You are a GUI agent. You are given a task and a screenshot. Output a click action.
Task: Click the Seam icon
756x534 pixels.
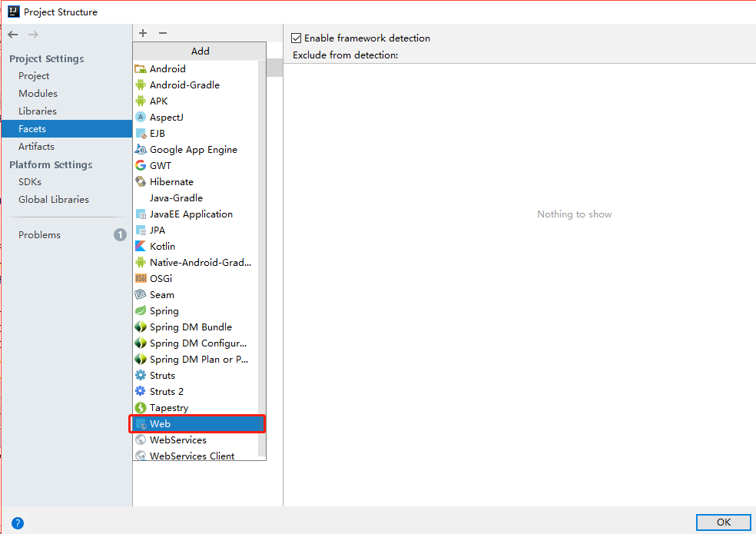point(141,295)
